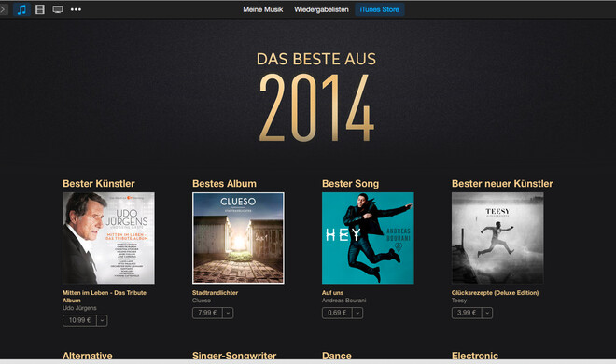Open the Andreas Bourani Hey cover
The image size is (616, 364).
pos(368,238)
